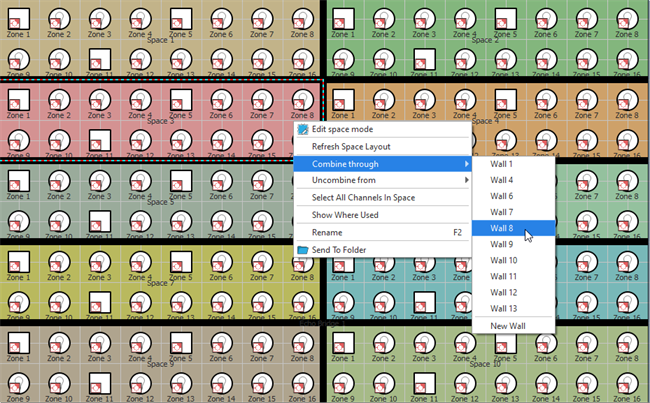Choose Wall 8 from the submenu
This screenshot has width=650, height=403.
pyautogui.click(x=502, y=228)
